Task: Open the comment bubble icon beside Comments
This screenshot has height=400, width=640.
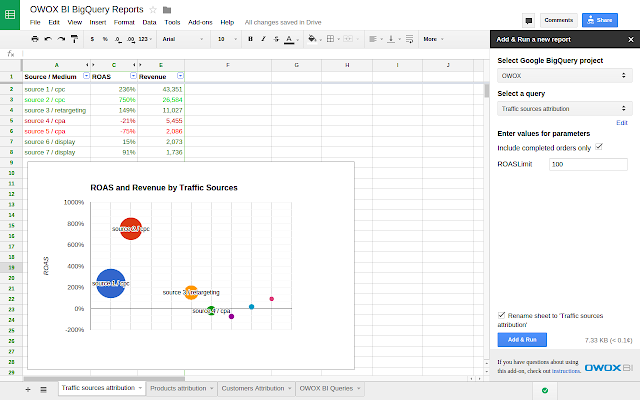Action: tap(529, 20)
